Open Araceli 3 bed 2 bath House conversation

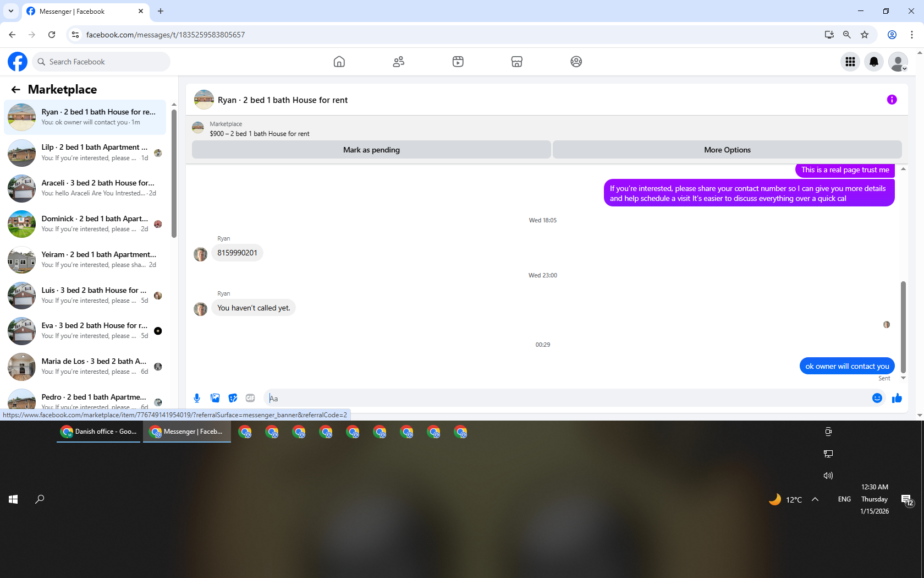pyautogui.click(x=85, y=188)
